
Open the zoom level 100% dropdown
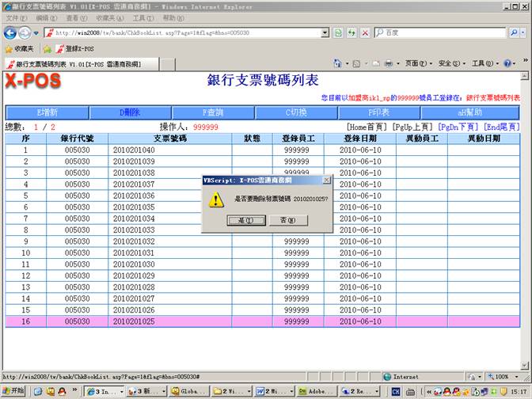tap(506, 377)
